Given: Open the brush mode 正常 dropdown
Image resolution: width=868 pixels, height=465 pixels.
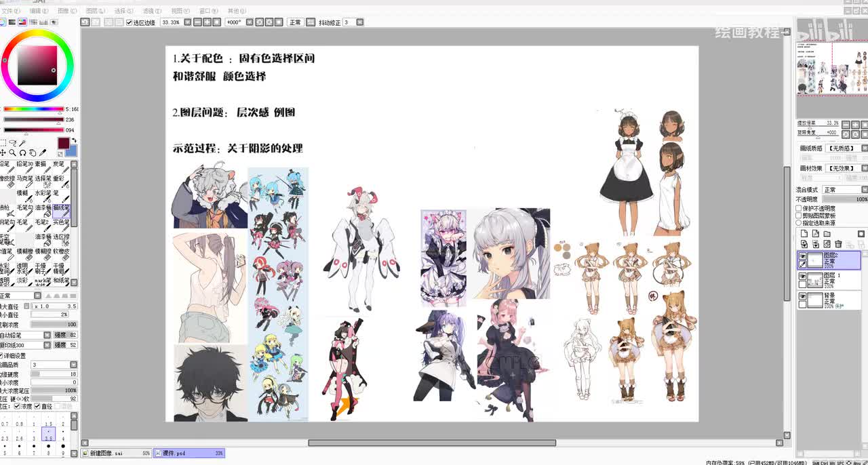Looking at the screenshot, I should coord(37,296).
